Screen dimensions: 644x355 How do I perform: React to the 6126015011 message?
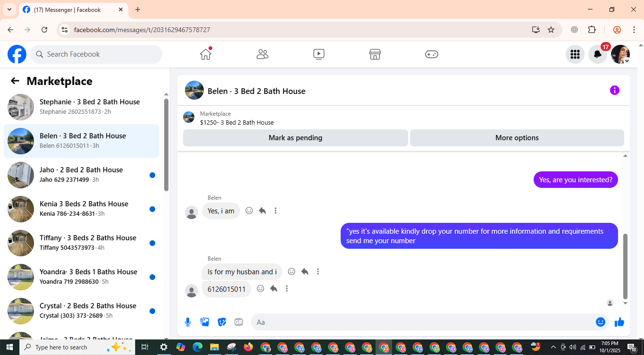pyautogui.click(x=260, y=288)
